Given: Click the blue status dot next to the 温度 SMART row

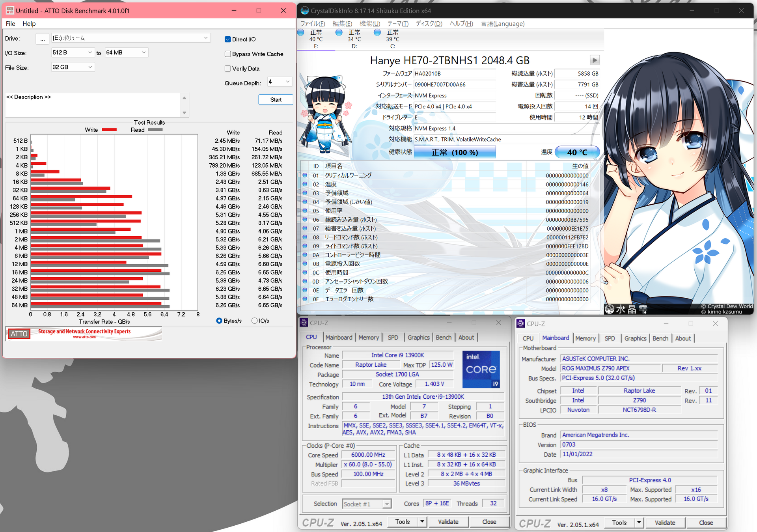Looking at the screenshot, I should 305,184.
